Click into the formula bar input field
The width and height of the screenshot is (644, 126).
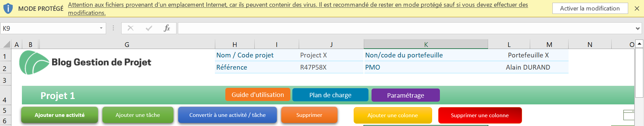(x=406, y=28)
